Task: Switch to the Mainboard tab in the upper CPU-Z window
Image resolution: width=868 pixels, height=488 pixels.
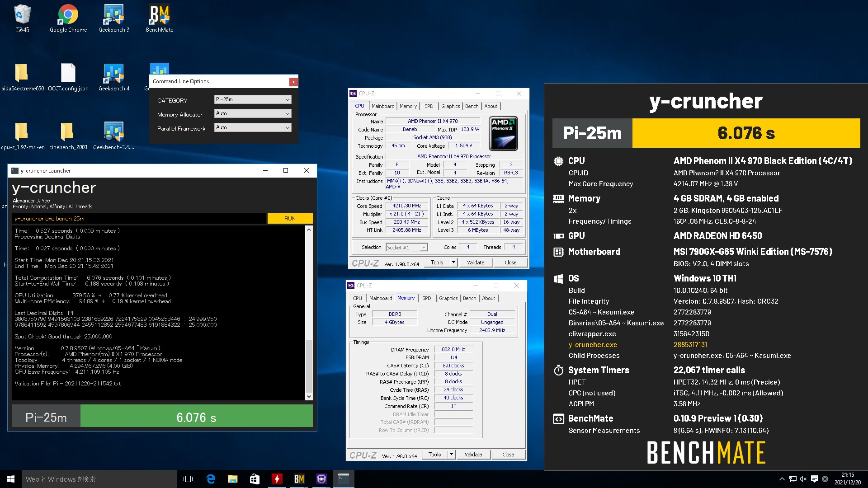Action: (x=383, y=106)
